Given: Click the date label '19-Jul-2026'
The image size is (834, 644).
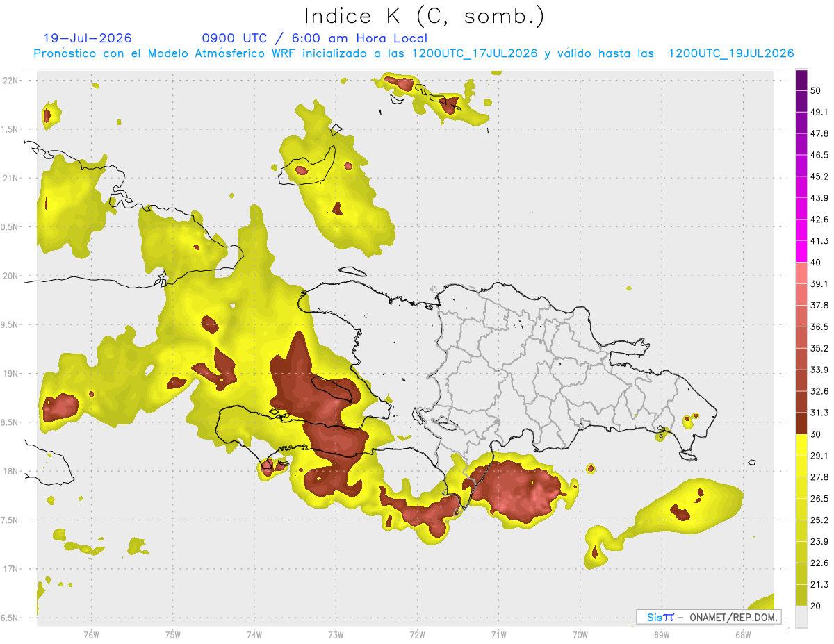Looking at the screenshot, I should point(88,38).
